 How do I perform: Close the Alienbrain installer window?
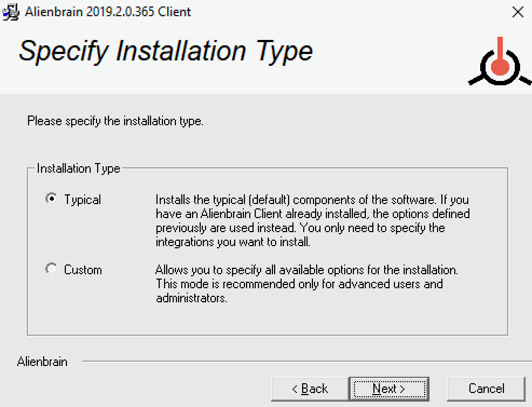[x=517, y=12]
